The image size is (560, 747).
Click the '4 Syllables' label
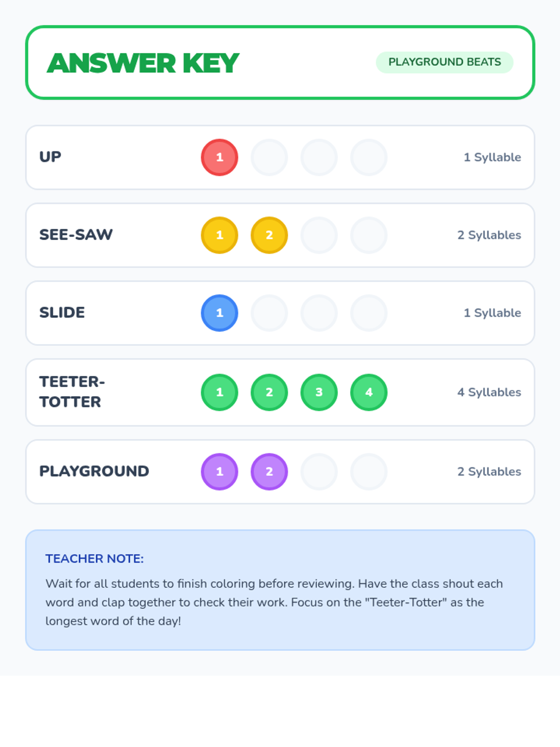pos(489,392)
